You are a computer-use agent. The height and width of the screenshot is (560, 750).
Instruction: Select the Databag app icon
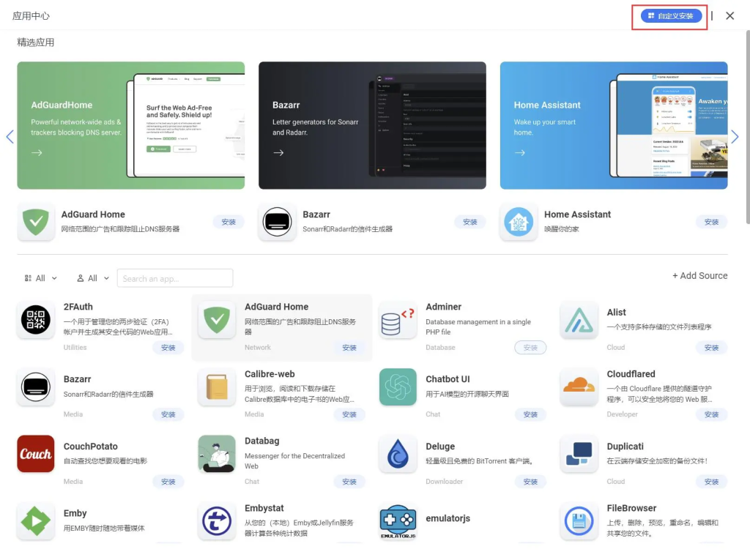pyautogui.click(x=217, y=454)
